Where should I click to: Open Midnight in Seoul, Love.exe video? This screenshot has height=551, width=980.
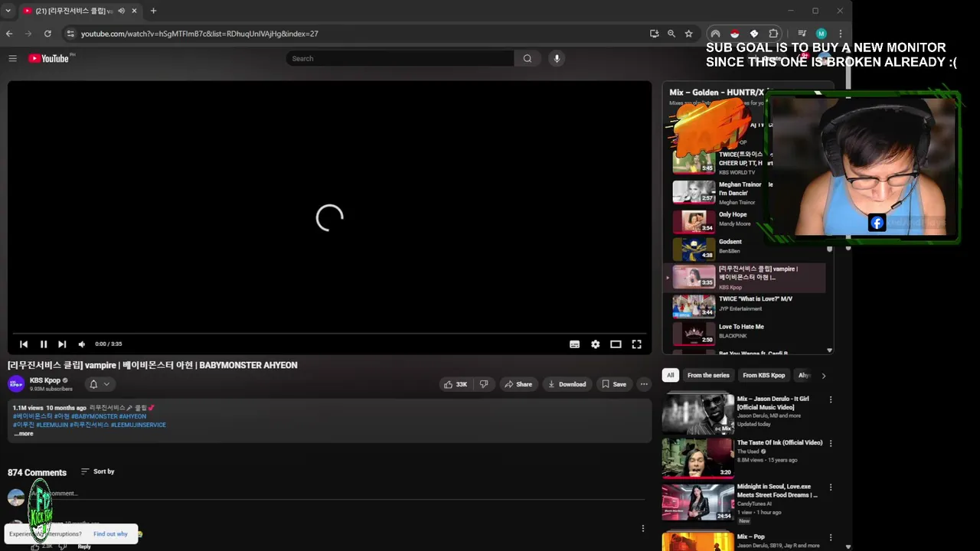pyautogui.click(x=777, y=491)
